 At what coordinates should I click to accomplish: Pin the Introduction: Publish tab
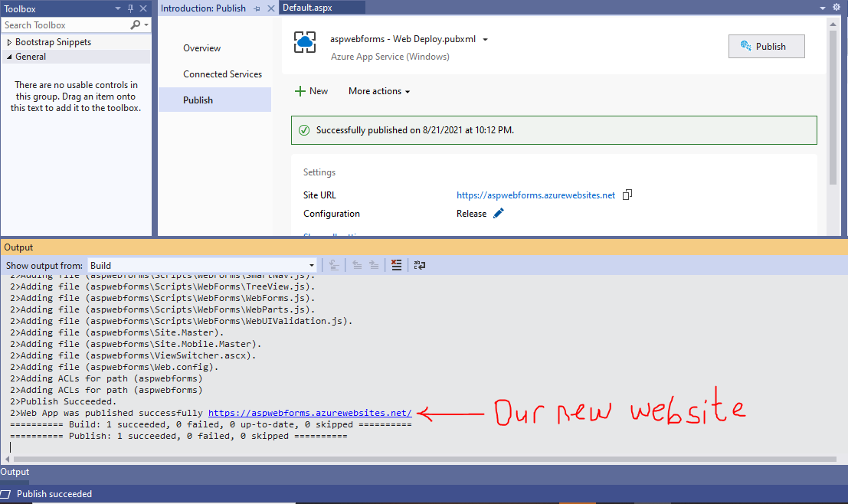[x=257, y=8]
